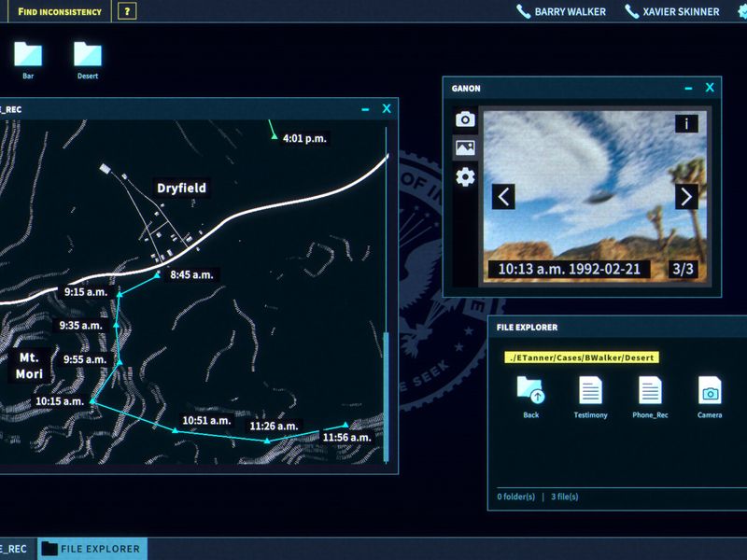Show photo info with the i button
Screen dimensions: 747x560
(x=686, y=124)
